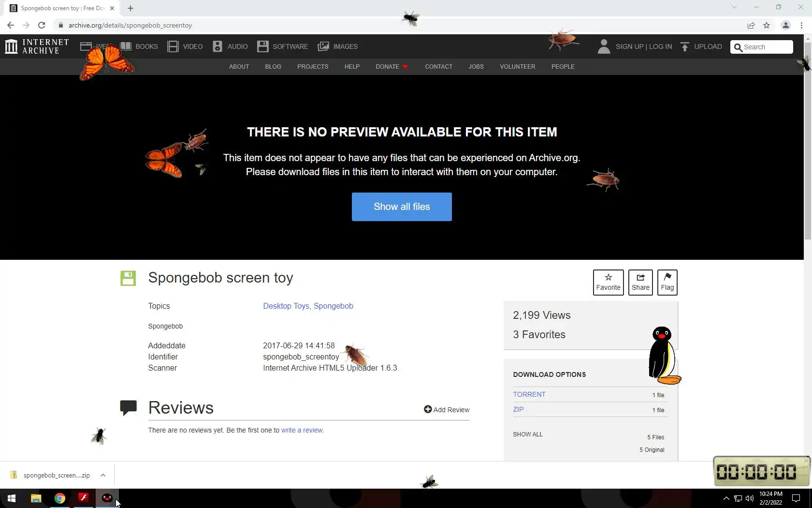Screen dimensions: 812x508
Task: Open the Flash Player taskbar icon
Action: pos(83,498)
